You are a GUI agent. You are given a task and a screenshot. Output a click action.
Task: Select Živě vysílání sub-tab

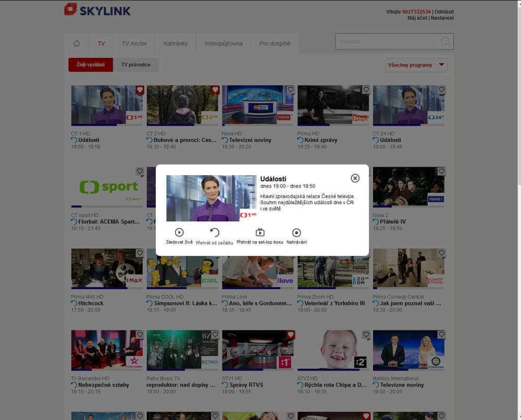(91, 65)
